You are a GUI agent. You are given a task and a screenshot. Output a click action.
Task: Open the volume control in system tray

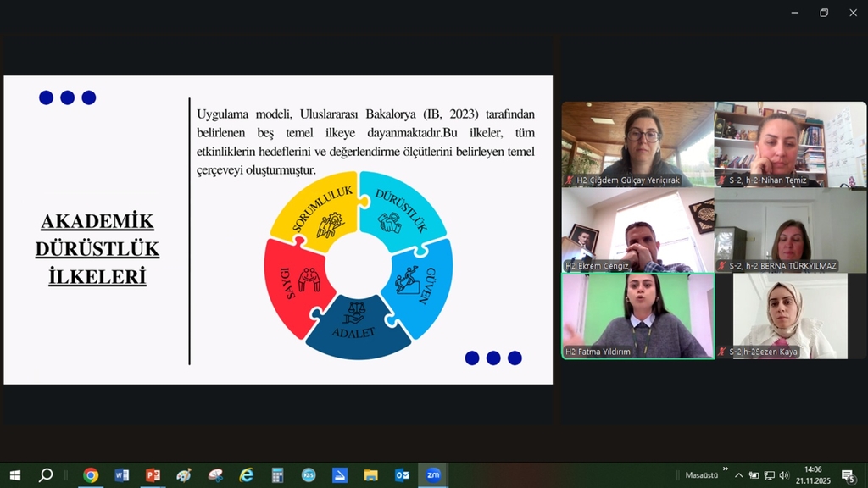click(784, 475)
